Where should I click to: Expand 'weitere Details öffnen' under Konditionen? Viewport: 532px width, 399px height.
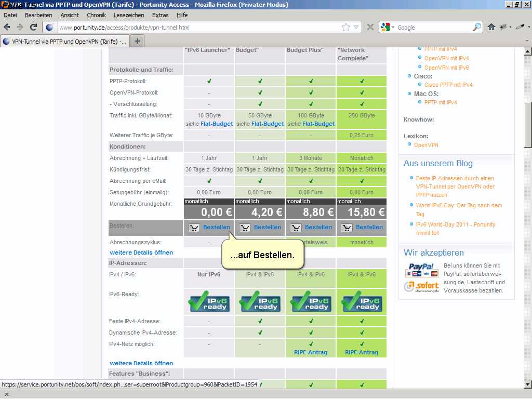point(141,252)
